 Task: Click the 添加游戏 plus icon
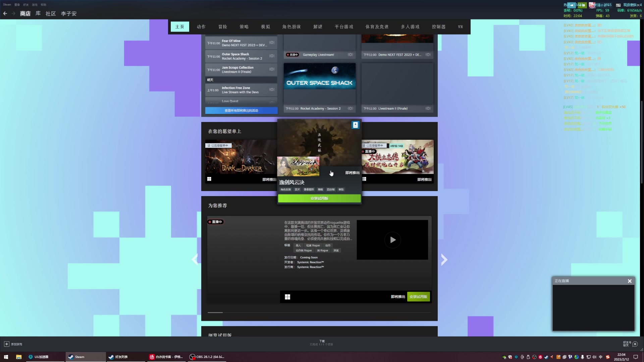(6, 344)
